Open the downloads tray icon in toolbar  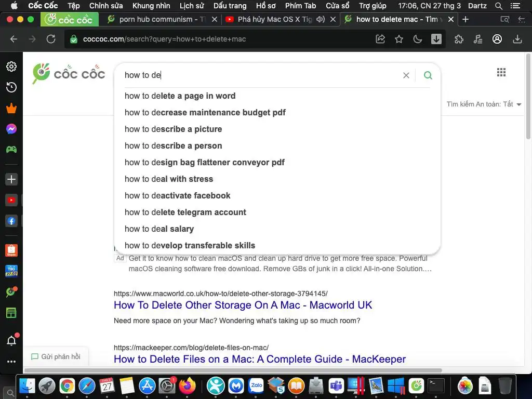(517, 39)
